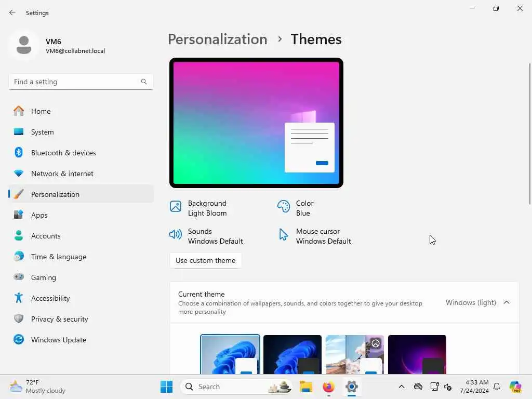Click the muted volume tray icon
The image size is (532, 399).
pos(448,387)
